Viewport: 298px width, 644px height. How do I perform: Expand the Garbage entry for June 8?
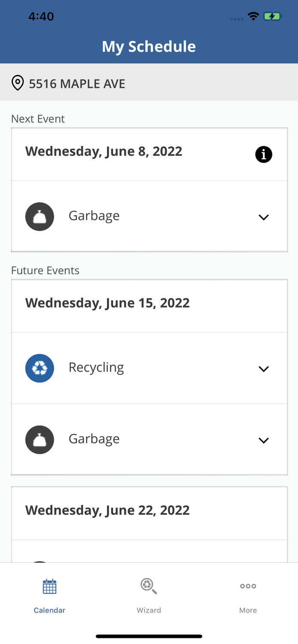264,217
